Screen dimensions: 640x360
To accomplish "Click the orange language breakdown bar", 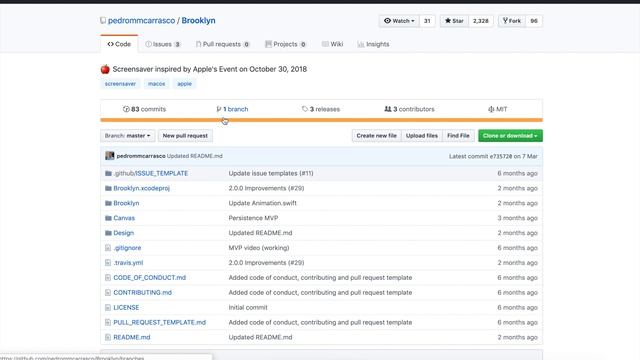I will pyautogui.click(x=322, y=120).
